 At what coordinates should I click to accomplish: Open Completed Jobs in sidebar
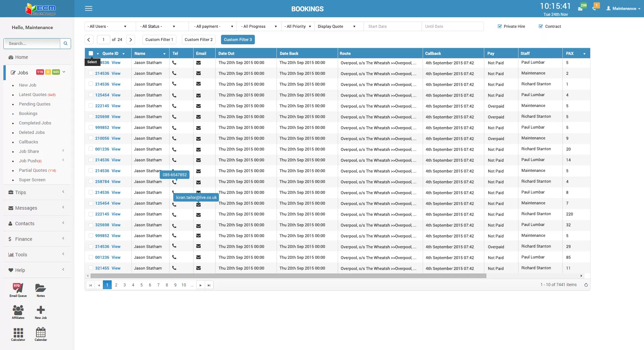coord(35,123)
